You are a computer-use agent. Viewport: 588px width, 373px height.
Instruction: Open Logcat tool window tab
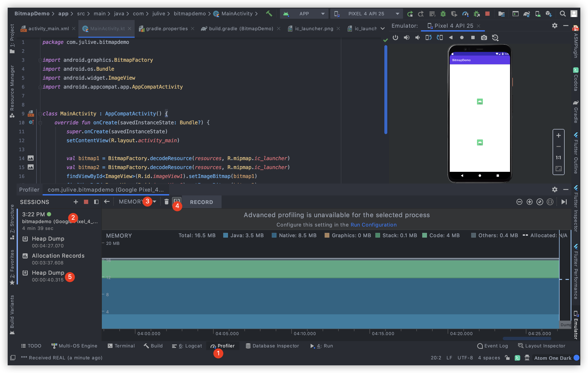(x=187, y=346)
